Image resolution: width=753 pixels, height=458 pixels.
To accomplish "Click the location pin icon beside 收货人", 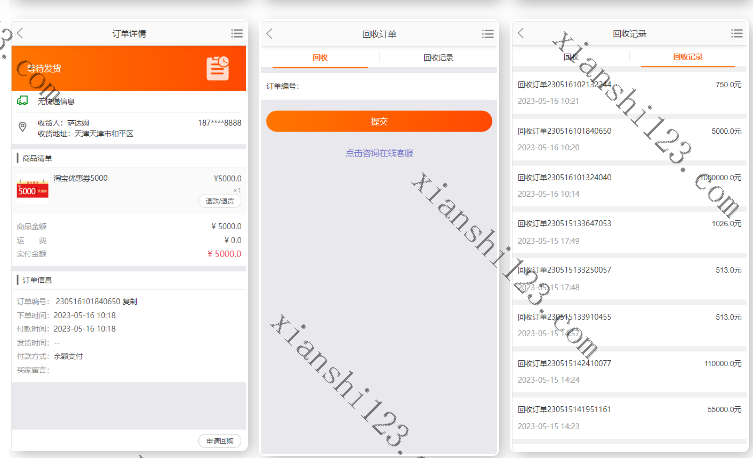I will [22, 127].
